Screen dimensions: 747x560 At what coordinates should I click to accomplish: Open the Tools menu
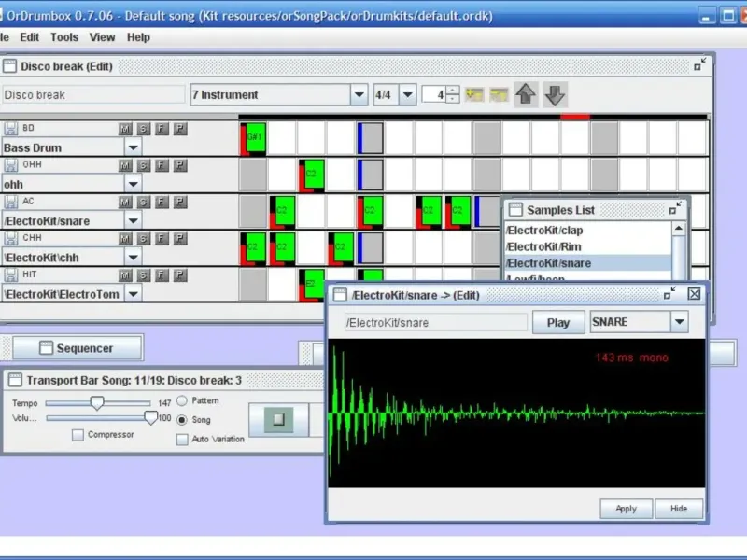point(64,37)
